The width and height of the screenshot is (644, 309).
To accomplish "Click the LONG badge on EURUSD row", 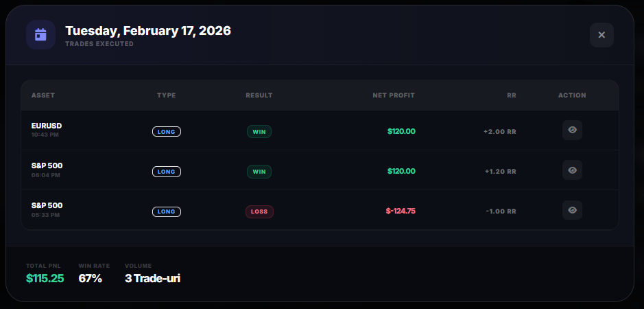I will click(166, 131).
